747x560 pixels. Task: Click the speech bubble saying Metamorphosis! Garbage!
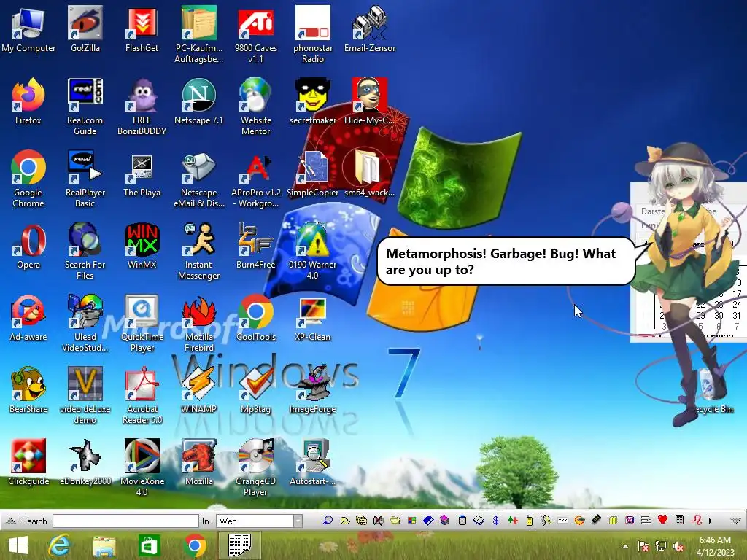click(x=506, y=262)
